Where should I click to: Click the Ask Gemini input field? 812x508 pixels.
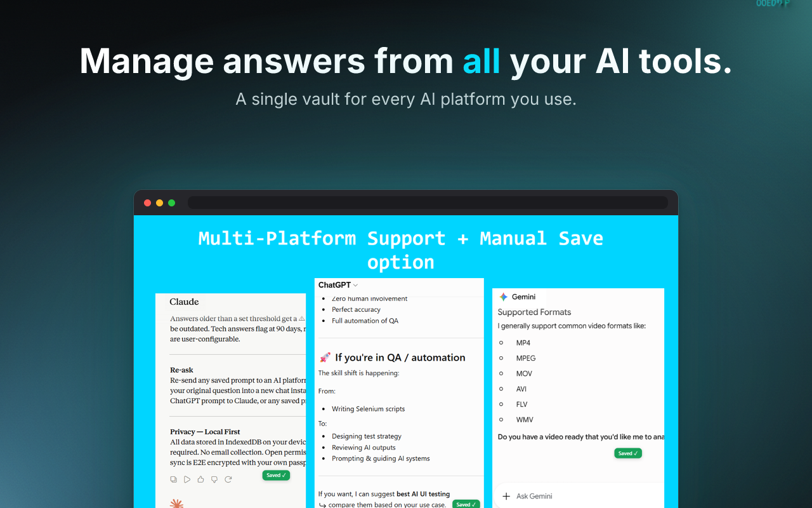[x=579, y=496]
